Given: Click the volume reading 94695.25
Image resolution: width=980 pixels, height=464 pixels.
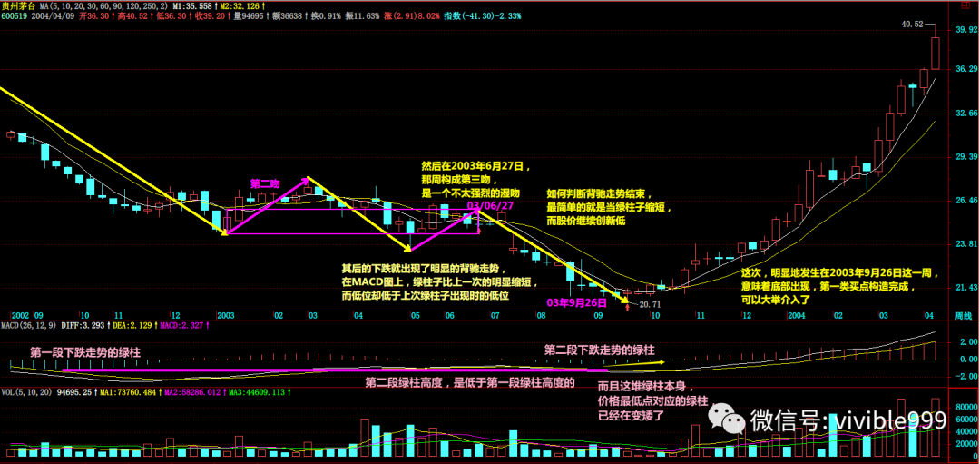Looking at the screenshot, I should pyautogui.click(x=76, y=392).
